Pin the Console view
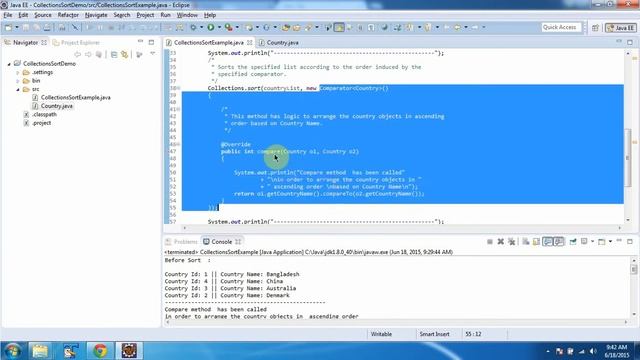640x360 pixels. 573,242
